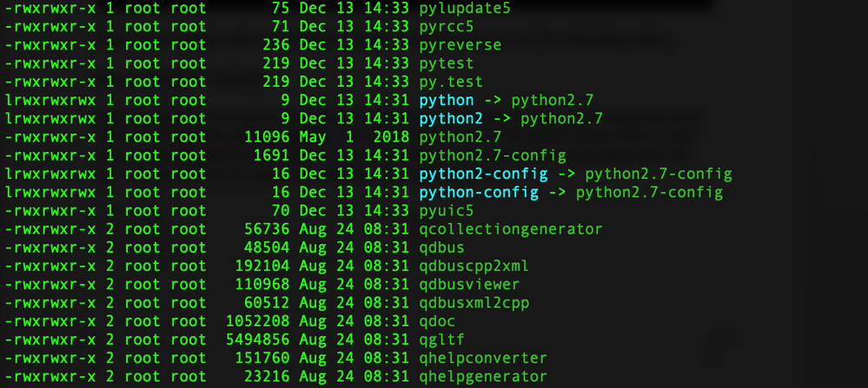This screenshot has width=868, height=388.
Task: Select the pyrcc5 file entry
Action: [447, 26]
